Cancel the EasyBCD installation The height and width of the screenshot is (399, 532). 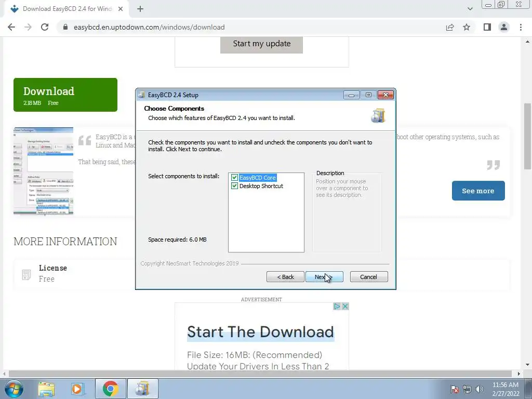click(368, 277)
